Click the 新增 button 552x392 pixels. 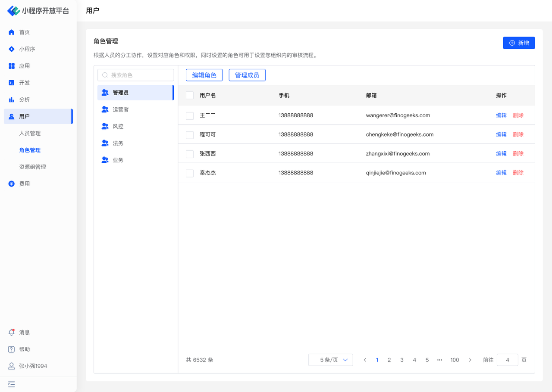[x=519, y=43]
